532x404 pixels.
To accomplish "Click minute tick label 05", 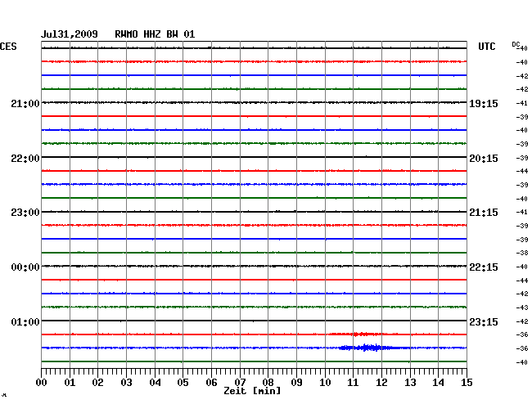I will (x=183, y=383).
